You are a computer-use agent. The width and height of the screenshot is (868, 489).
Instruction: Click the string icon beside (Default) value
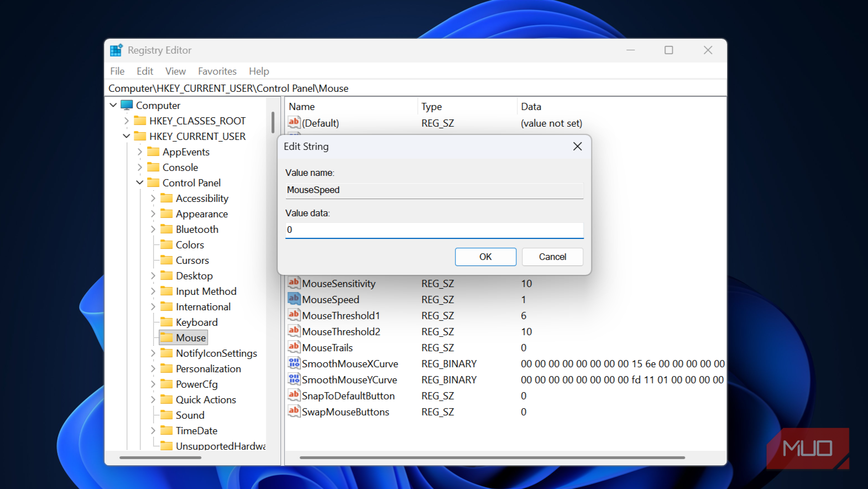coord(294,122)
